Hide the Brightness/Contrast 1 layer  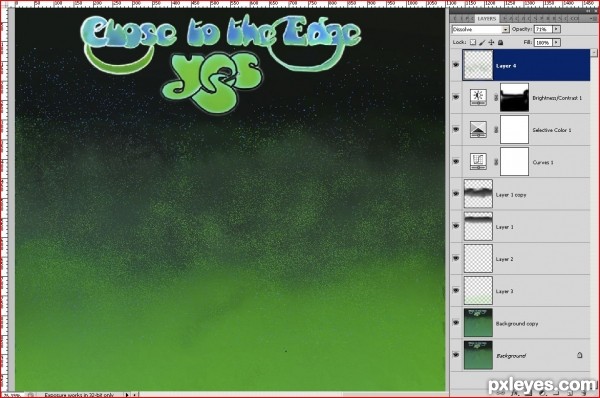456,97
